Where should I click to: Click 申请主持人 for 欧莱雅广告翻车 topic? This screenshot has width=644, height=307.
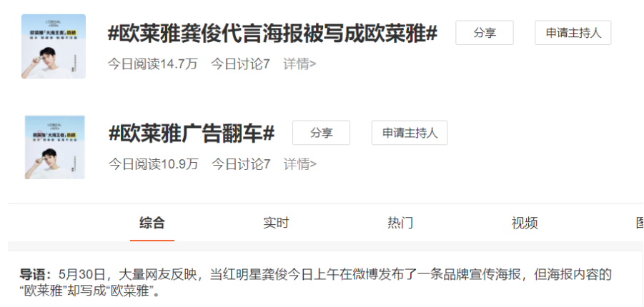410,133
